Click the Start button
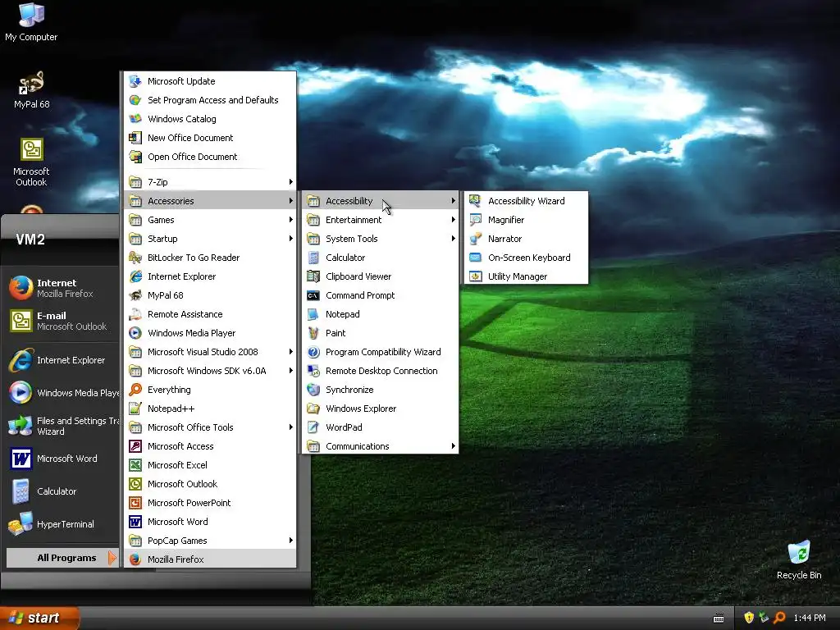 (x=39, y=618)
